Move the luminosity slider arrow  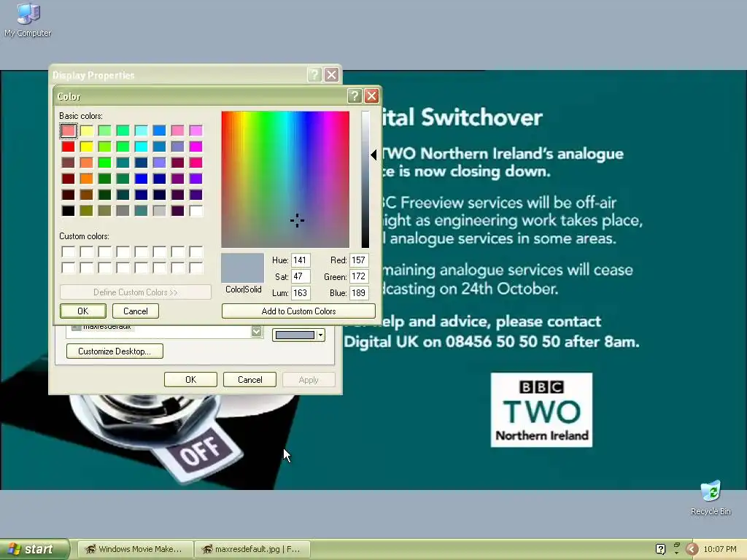pos(373,155)
